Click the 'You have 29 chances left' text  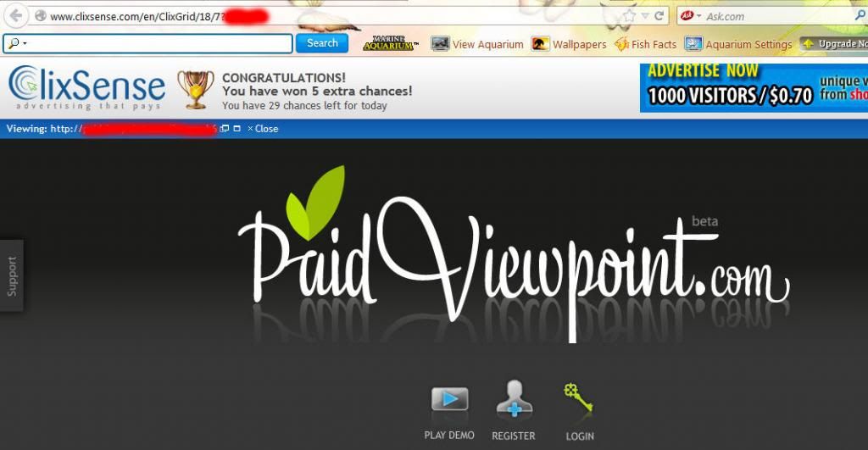pyautogui.click(x=304, y=105)
